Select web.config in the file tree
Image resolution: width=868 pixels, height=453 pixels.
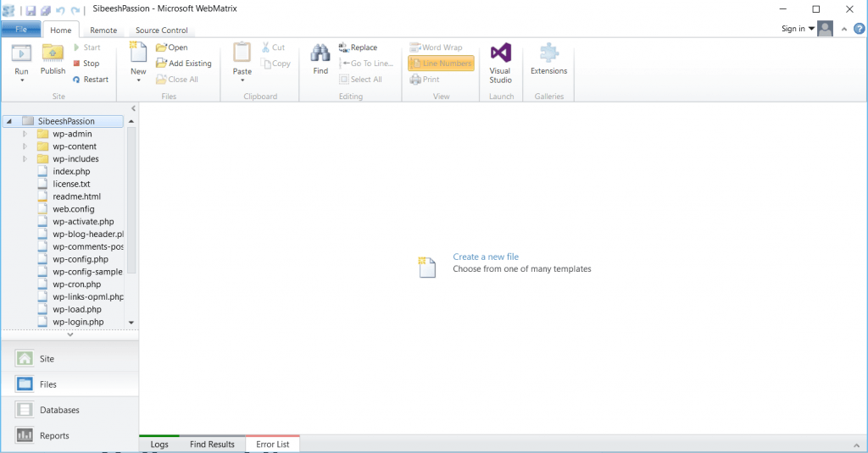coord(74,209)
